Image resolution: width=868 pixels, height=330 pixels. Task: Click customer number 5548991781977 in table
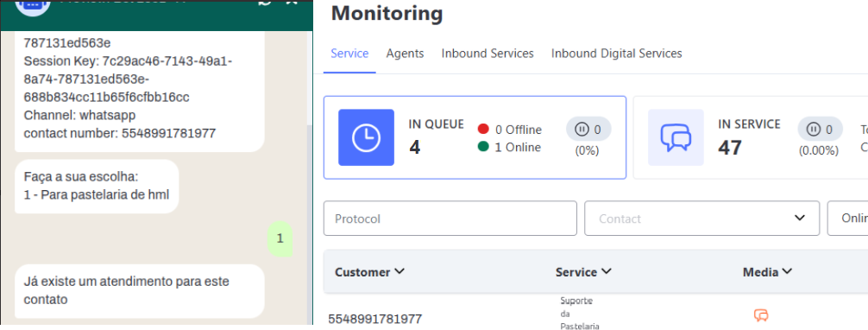coord(374,319)
